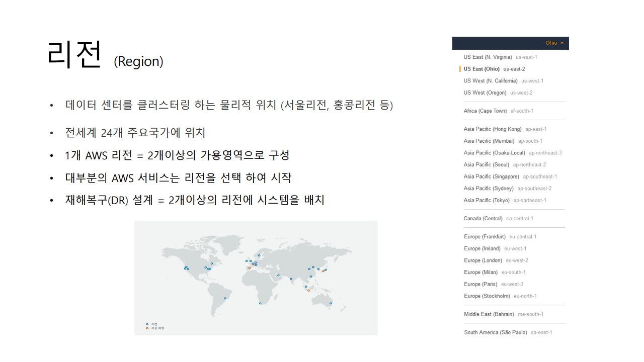Choose US West (Oregon) us-west-2
This screenshot has height=362, width=644.
tap(498, 93)
